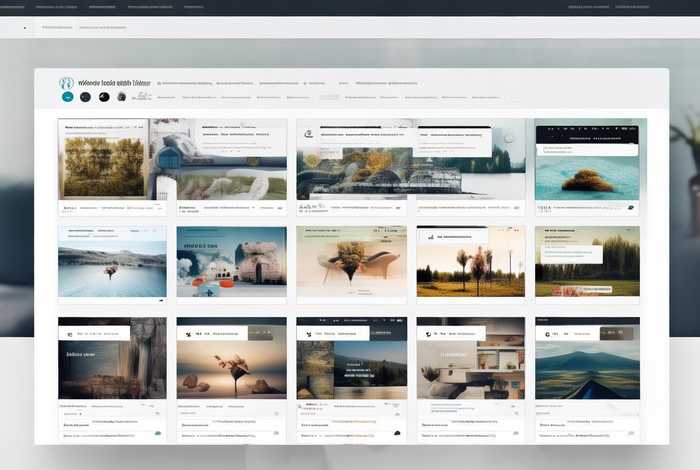The height and width of the screenshot is (470, 700).
Task: Click the first navigation link right of the site title
Action: point(187,84)
